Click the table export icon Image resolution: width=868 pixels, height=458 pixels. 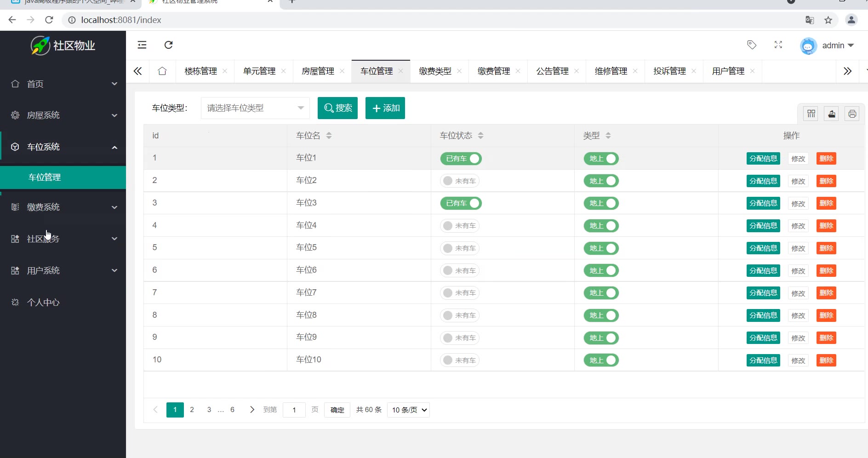[x=832, y=114]
